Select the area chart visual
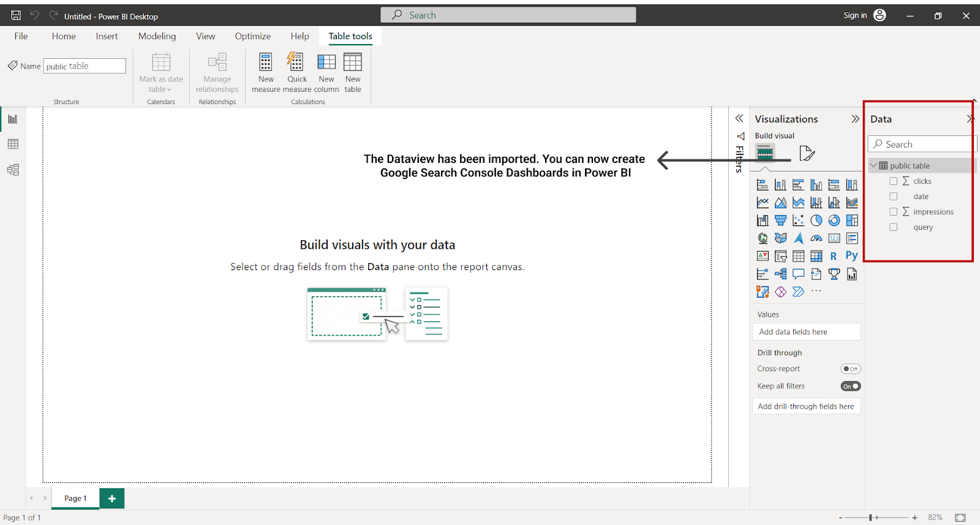The height and width of the screenshot is (525, 980). click(x=780, y=202)
